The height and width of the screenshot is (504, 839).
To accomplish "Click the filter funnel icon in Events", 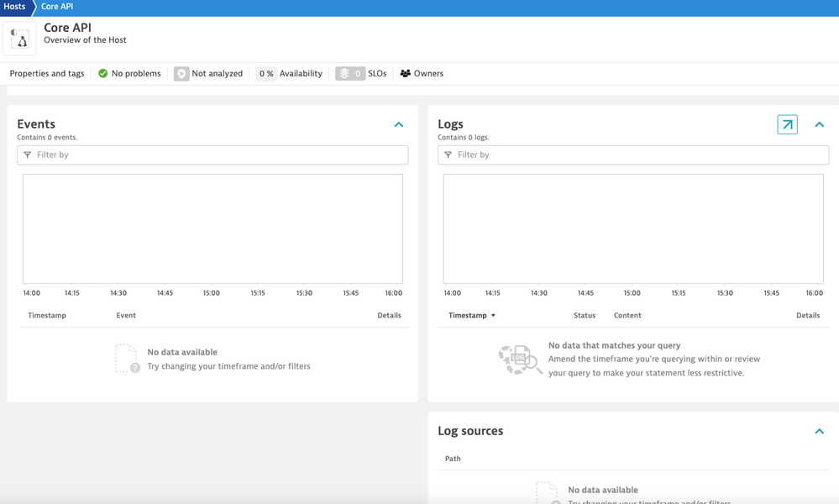I will (x=28, y=155).
